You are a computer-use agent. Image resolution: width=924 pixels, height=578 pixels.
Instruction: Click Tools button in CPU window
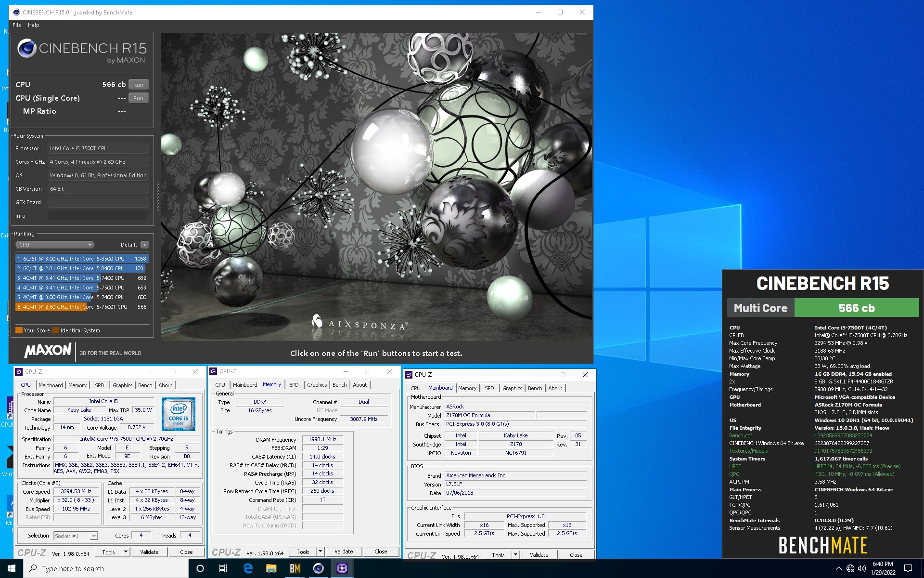pos(108,552)
